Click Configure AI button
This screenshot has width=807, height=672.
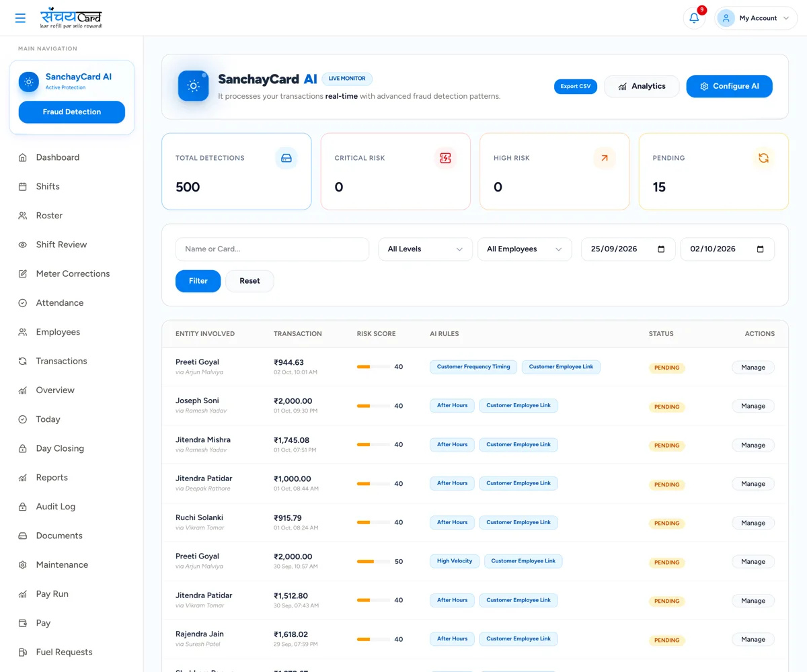(729, 86)
